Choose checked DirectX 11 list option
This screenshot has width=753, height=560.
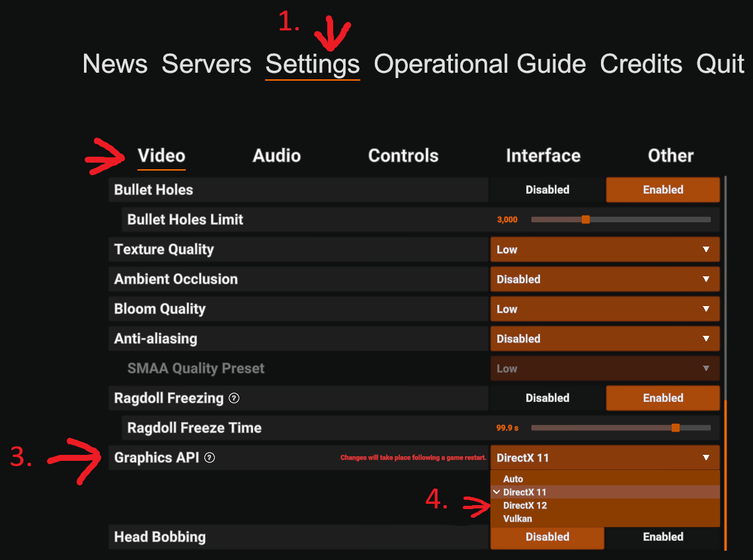[605, 493]
